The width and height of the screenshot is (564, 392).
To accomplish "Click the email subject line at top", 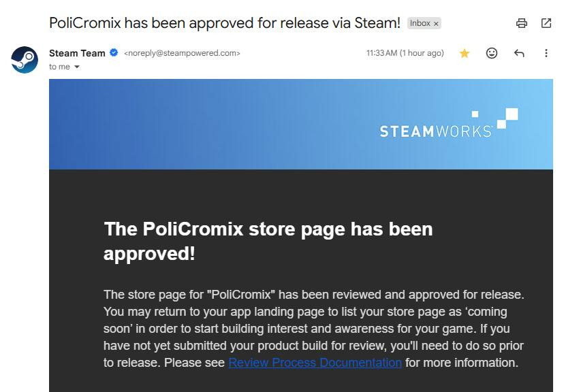I will (x=225, y=22).
